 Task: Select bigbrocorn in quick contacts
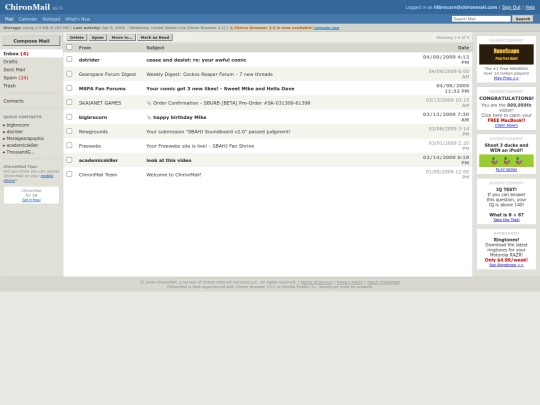(18, 125)
